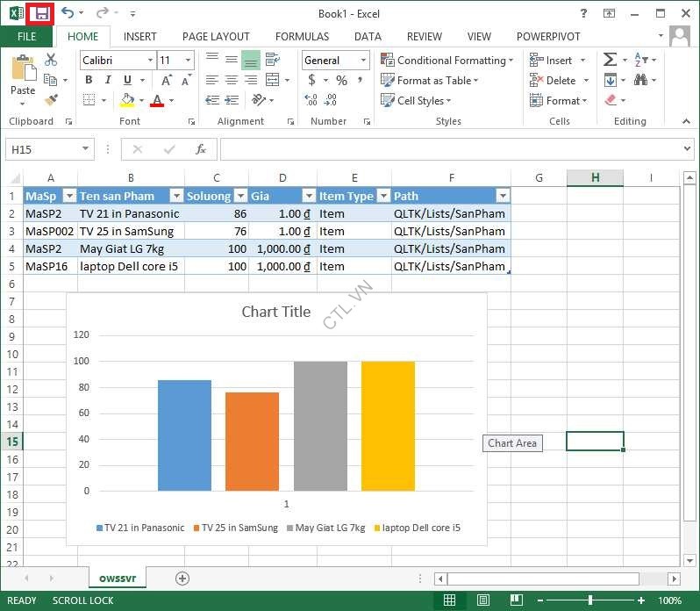Click the Cut scissors icon
The height and width of the screenshot is (611, 700).
[51, 60]
